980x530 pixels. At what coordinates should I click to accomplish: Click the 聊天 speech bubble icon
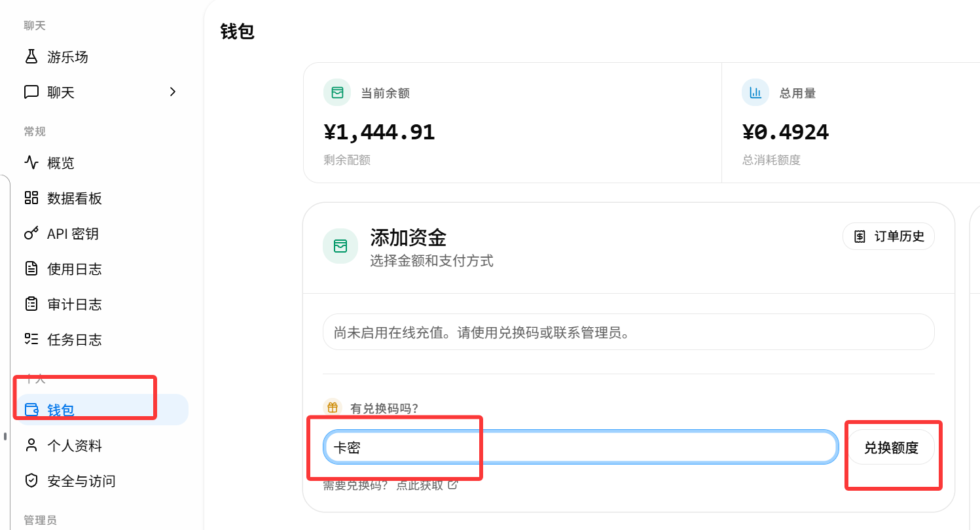point(31,92)
